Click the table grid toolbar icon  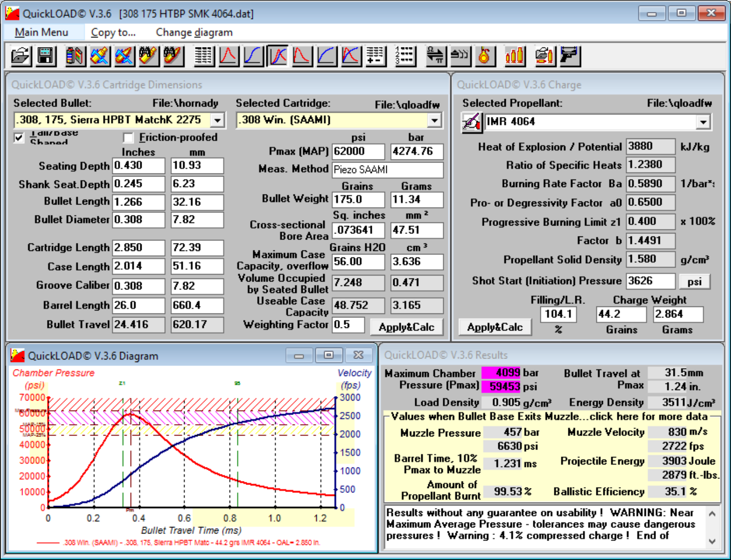(204, 55)
